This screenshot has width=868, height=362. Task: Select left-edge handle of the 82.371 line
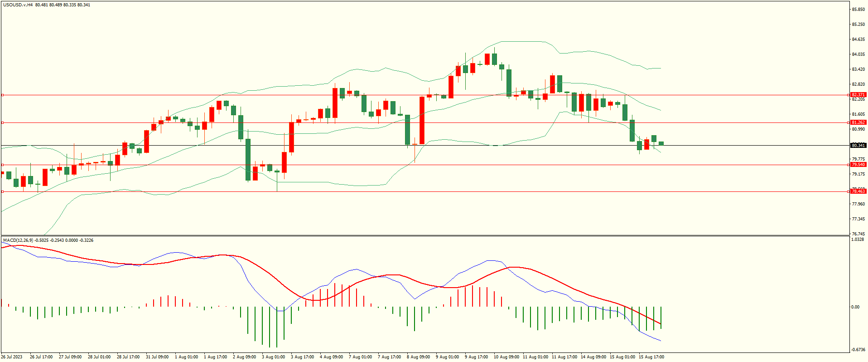tap(2, 95)
